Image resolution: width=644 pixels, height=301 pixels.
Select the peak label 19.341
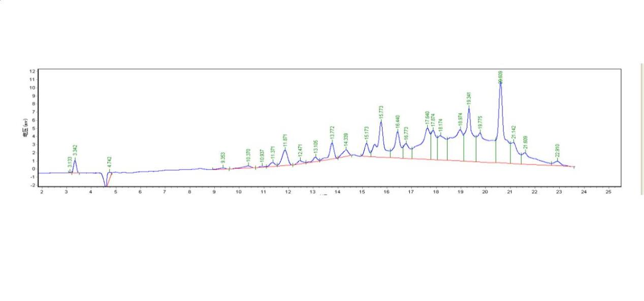point(469,98)
